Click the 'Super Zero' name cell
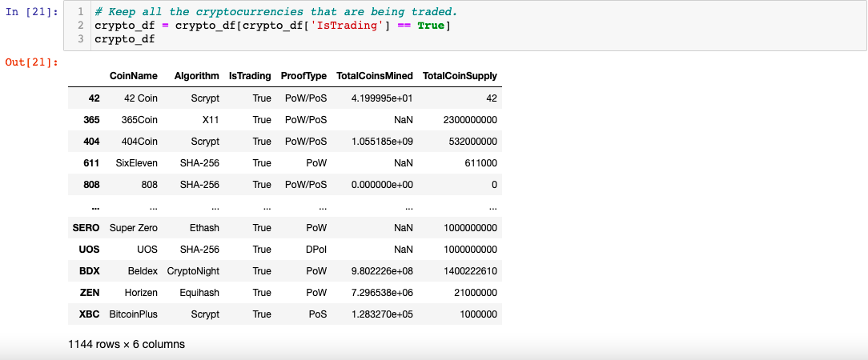This screenshot has width=868, height=360. click(134, 227)
